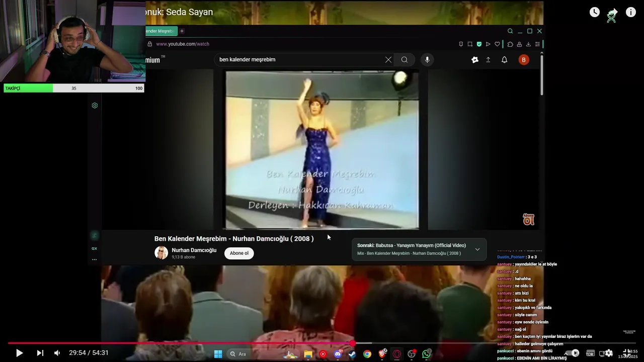
Task: Open Watch Later clock icon overlay
Action: coord(595,12)
